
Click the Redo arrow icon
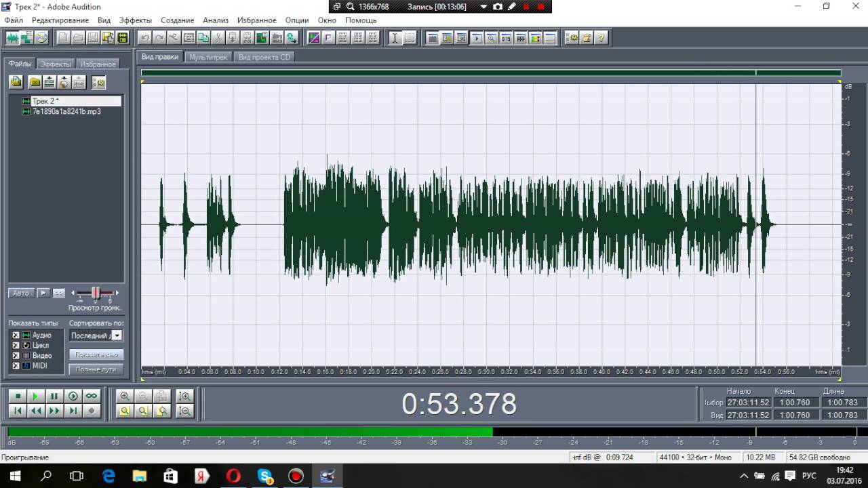pos(159,38)
